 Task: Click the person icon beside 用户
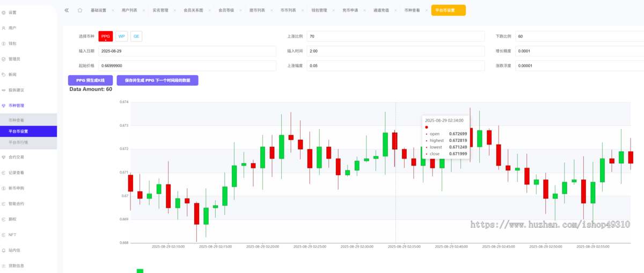4,28
